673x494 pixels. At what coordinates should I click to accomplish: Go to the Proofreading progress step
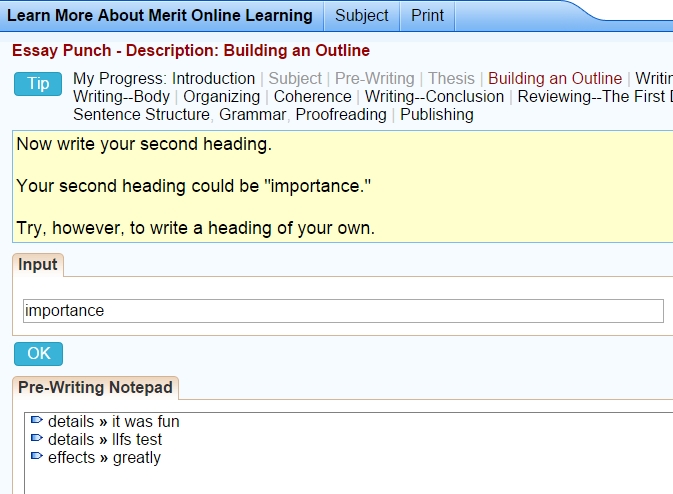point(341,115)
